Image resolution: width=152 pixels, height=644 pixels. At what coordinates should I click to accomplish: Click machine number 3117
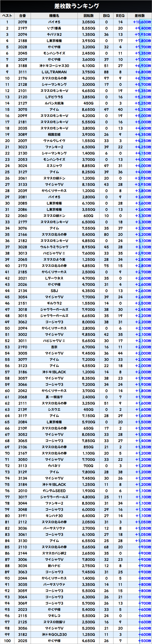click(23, 416)
